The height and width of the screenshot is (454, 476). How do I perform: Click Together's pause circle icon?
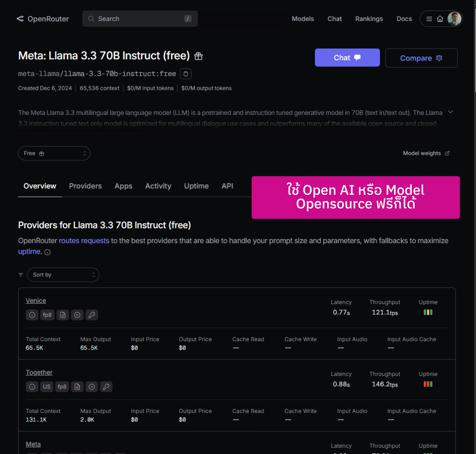pos(92,387)
